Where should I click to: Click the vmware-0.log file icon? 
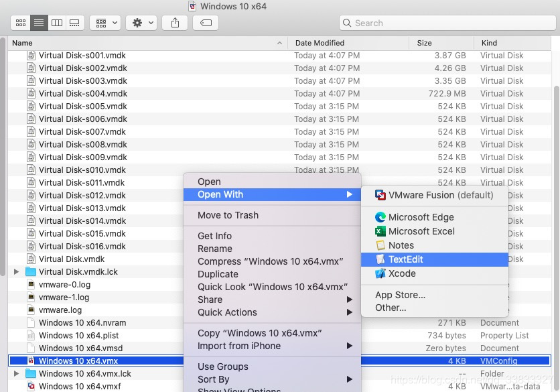(x=31, y=285)
